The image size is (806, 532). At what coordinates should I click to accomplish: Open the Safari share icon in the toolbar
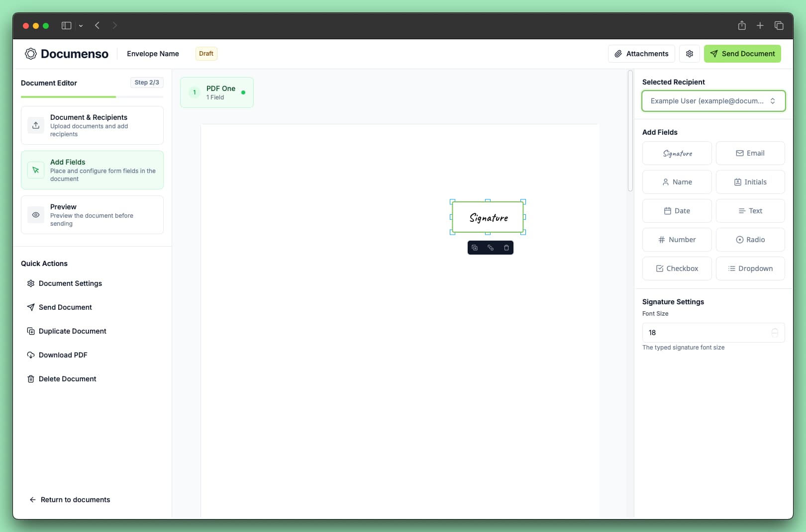[741, 25]
